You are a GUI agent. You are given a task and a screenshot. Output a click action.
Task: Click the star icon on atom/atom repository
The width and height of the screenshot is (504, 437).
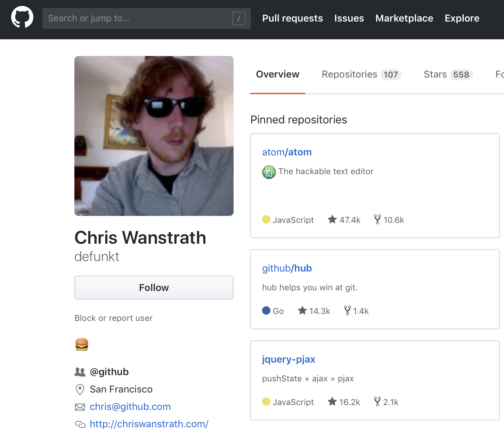click(x=332, y=219)
